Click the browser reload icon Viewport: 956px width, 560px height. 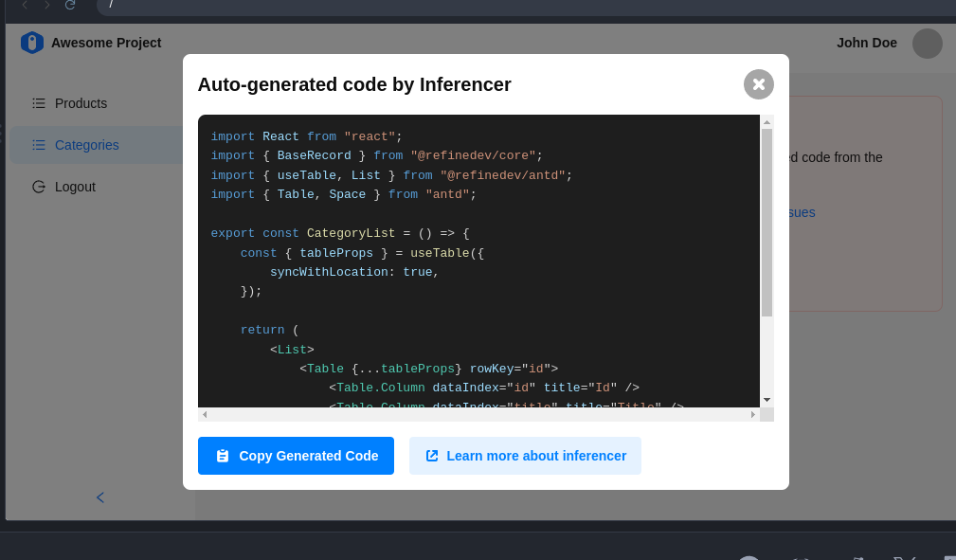(70, 5)
